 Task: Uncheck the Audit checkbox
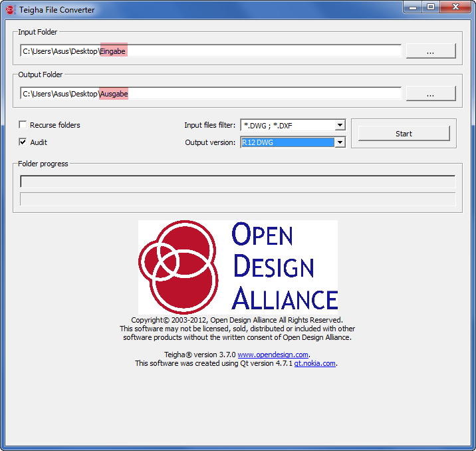click(x=23, y=142)
